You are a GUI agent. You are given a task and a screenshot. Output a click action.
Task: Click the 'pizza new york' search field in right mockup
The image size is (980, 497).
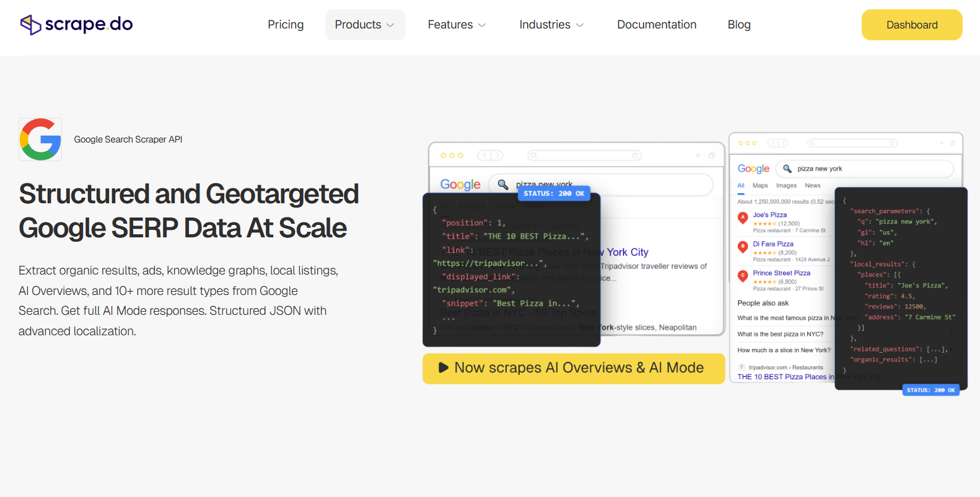(865, 169)
